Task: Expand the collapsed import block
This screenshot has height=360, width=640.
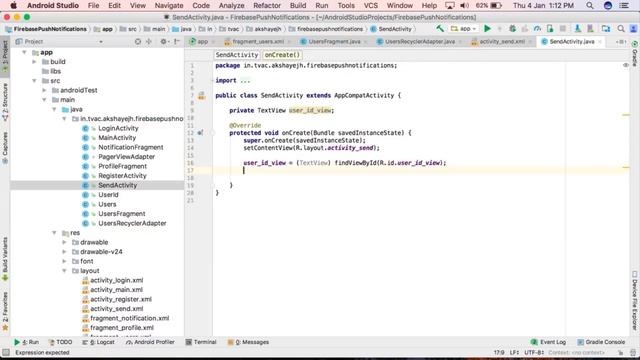Action: coord(245,80)
